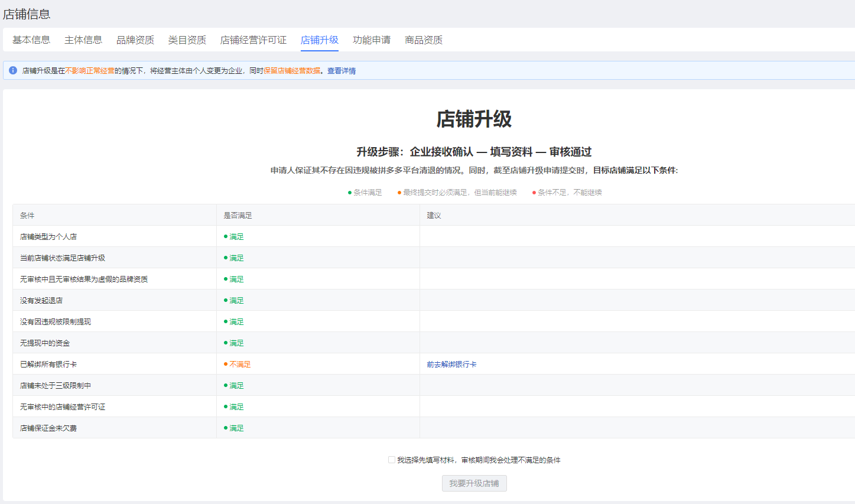The image size is (855, 504).
Task: Follow the 前去解绑银行卡 link
Action: [451, 365]
